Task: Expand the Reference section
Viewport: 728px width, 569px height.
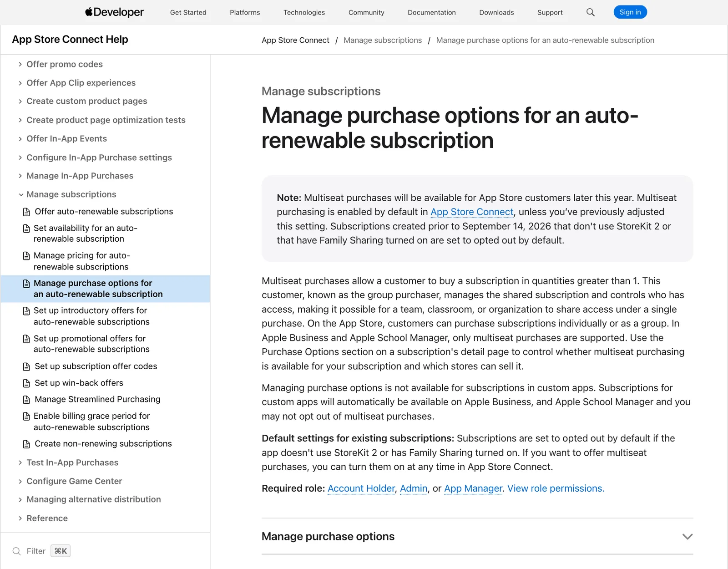Action: [20, 518]
